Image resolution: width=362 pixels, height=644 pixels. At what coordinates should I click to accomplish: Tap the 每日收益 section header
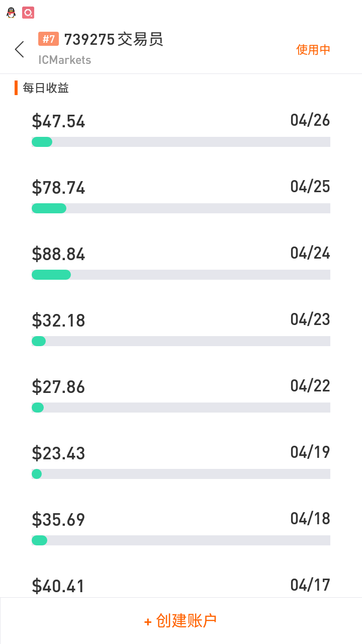(46, 88)
